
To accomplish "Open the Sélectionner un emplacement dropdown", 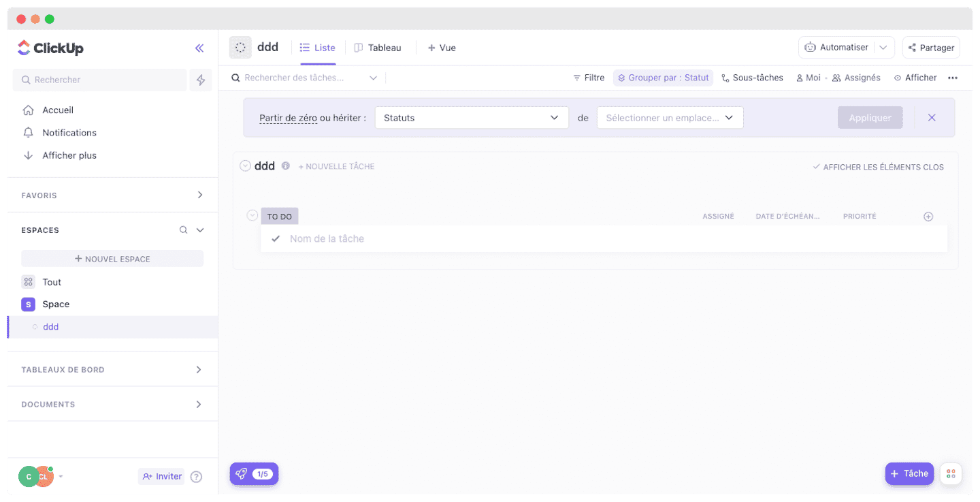I will pos(670,118).
